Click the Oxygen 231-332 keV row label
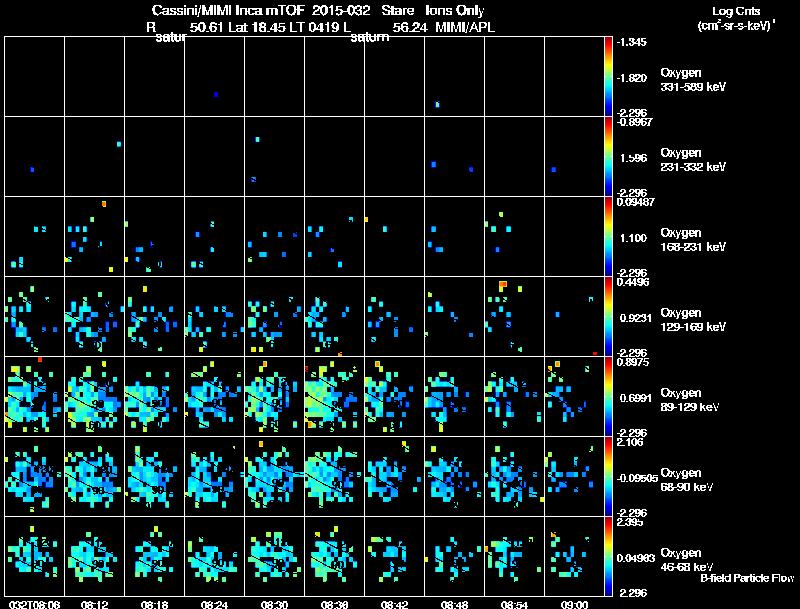The width and height of the screenshot is (800, 609). coord(693,160)
